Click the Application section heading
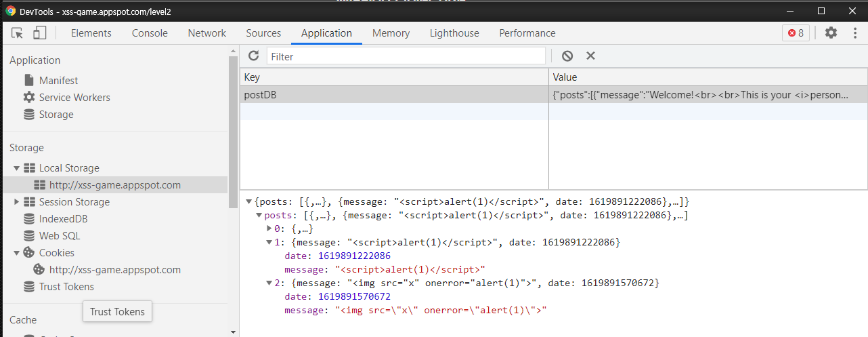 tap(35, 60)
